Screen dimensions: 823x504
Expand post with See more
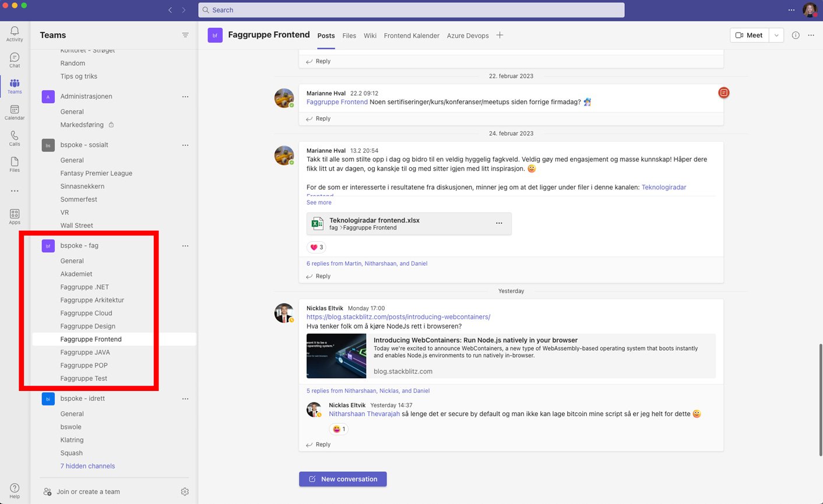tap(319, 203)
